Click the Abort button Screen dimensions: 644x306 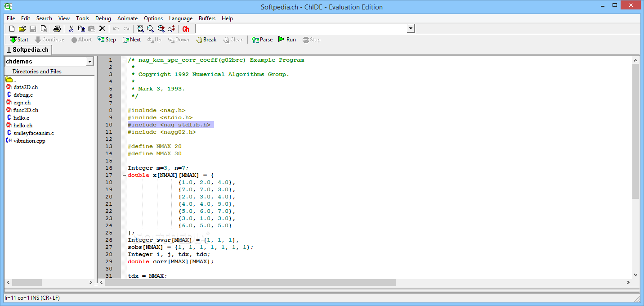point(81,40)
